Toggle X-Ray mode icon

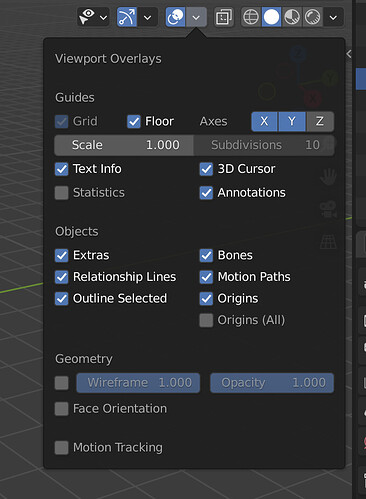point(223,17)
